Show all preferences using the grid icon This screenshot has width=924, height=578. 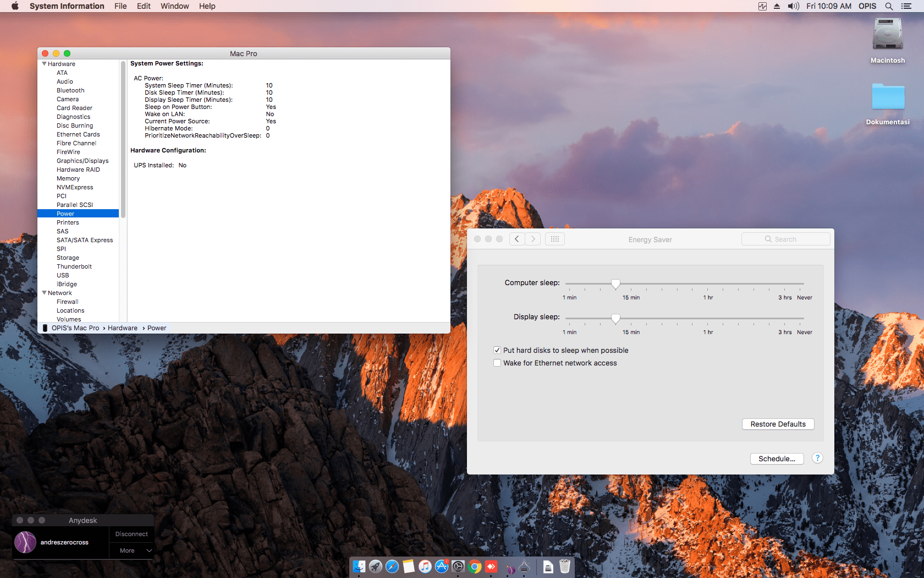(x=555, y=238)
